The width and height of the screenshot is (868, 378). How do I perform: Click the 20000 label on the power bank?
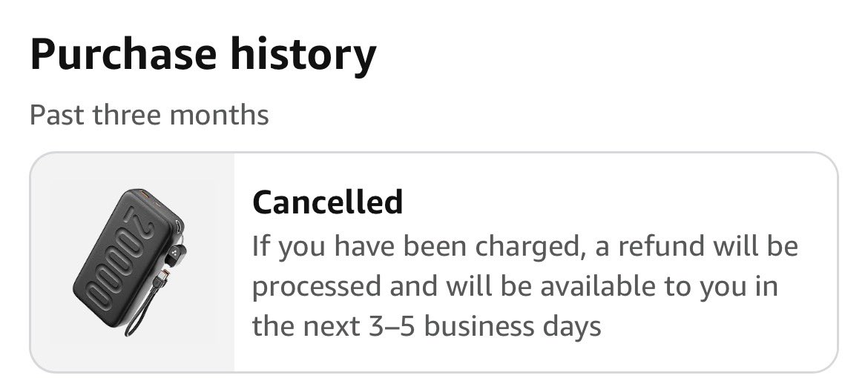(120, 258)
